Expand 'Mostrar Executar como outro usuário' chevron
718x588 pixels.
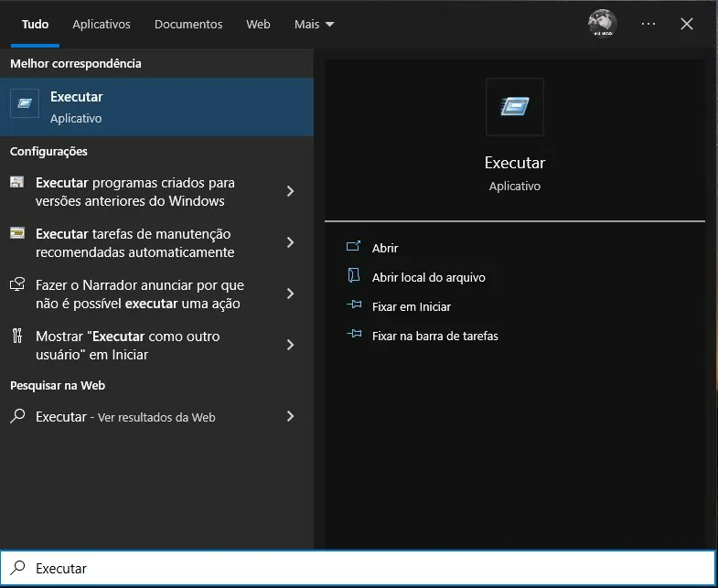coord(290,346)
